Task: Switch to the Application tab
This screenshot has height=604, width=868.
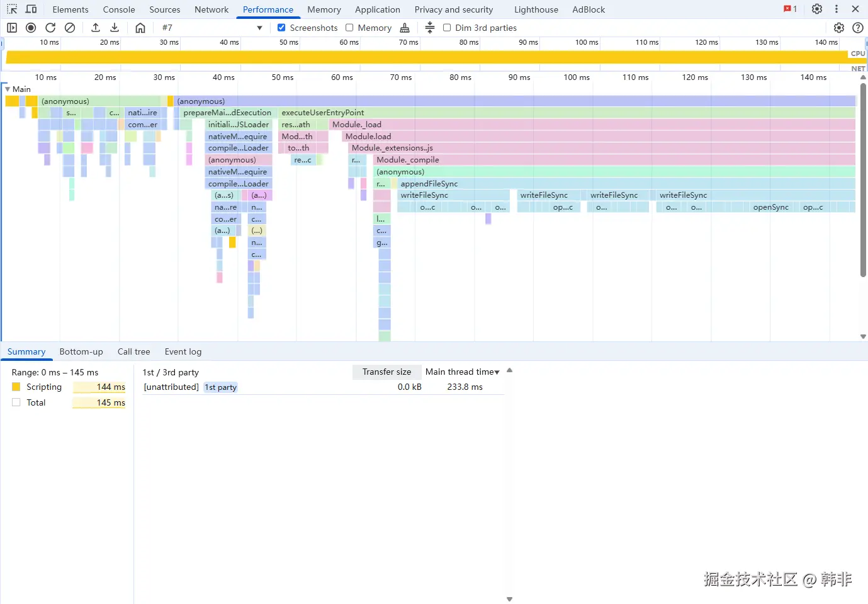Action: [x=378, y=9]
